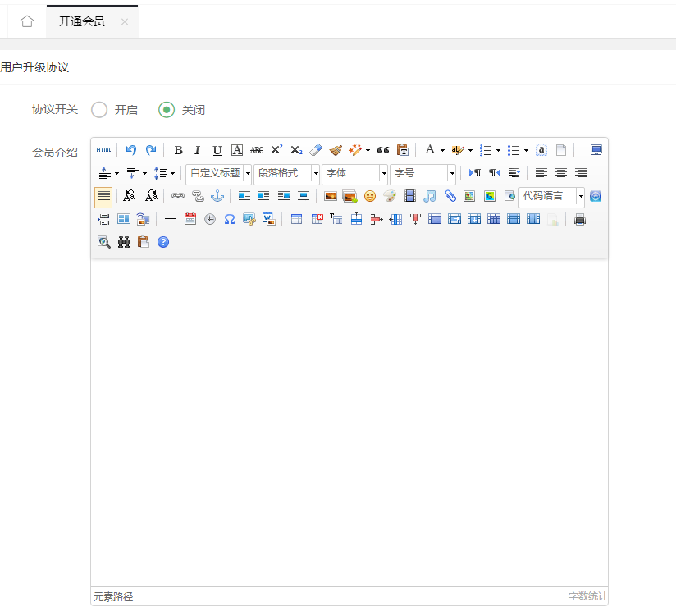The height and width of the screenshot is (616, 676).
Task: Open search and replace binoculars
Action: tap(124, 242)
